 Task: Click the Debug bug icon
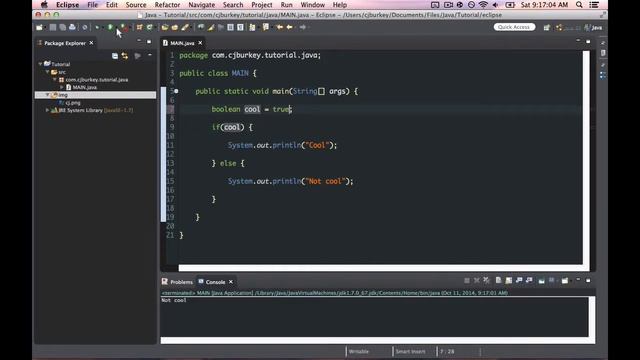pyautogui.click(x=97, y=27)
